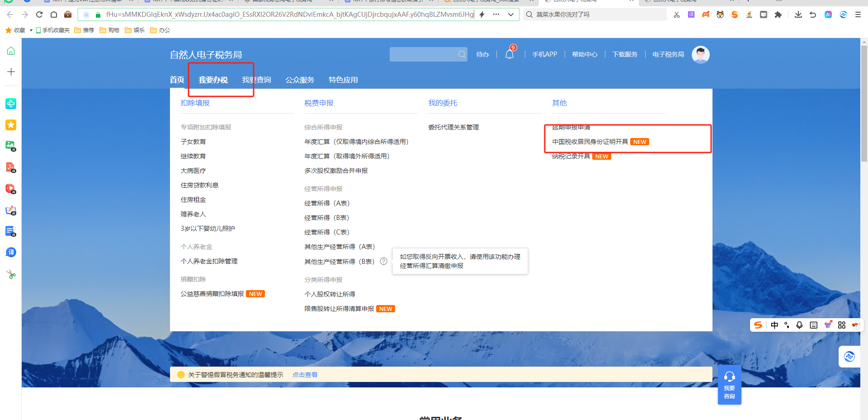The image size is (868, 420).
Task: Open the browser home page icon
Action: pyautogui.click(x=54, y=14)
